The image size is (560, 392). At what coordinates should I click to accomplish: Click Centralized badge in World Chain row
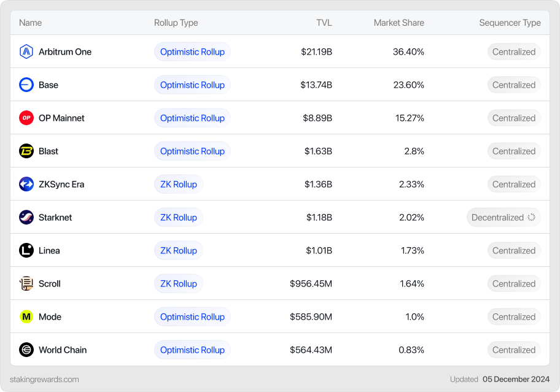(x=514, y=350)
